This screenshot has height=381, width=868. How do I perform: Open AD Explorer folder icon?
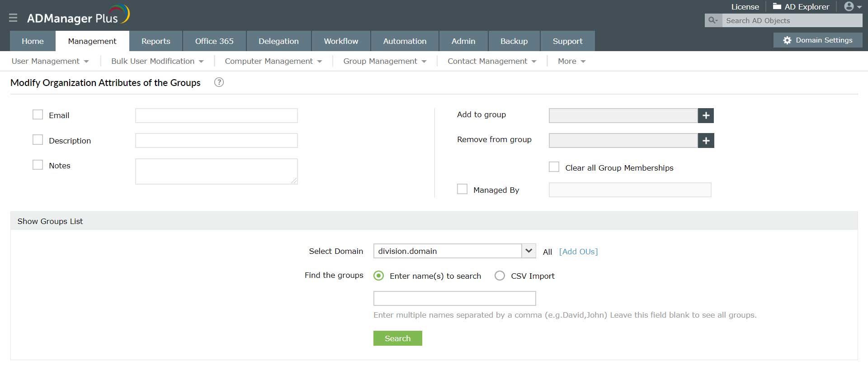click(x=777, y=6)
